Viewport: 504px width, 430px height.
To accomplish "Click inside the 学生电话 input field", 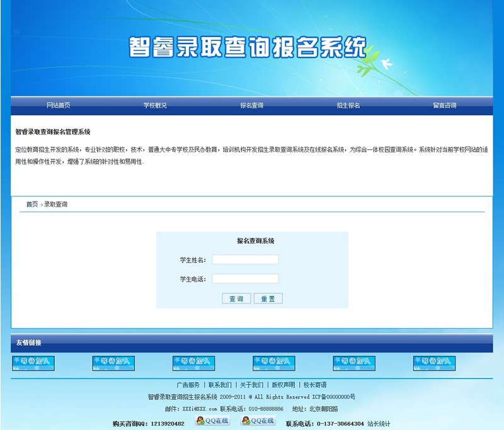I will tap(244, 278).
